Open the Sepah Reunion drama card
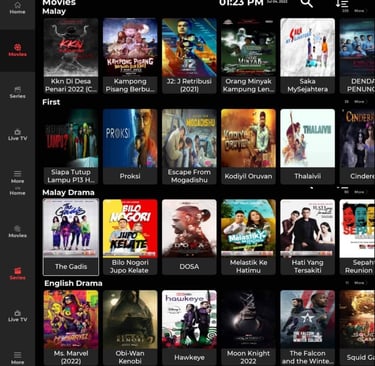The height and width of the screenshot is (366, 375). pyautogui.click(x=357, y=237)
